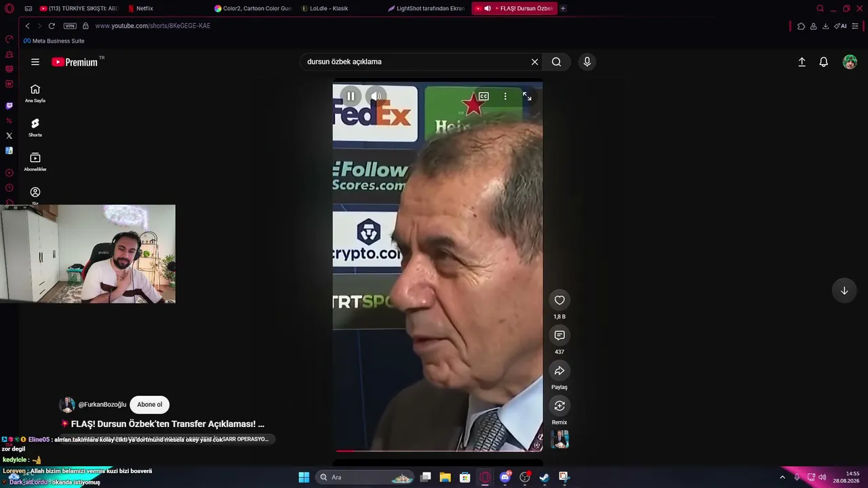Toggle closed captions on the Short

(x=484, y=96)
